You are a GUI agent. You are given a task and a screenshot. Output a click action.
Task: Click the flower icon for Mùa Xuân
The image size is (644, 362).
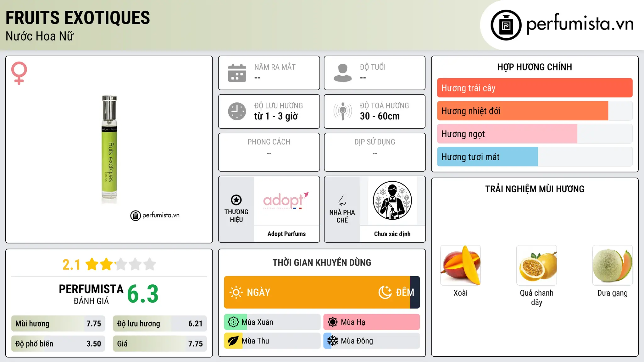233,322
